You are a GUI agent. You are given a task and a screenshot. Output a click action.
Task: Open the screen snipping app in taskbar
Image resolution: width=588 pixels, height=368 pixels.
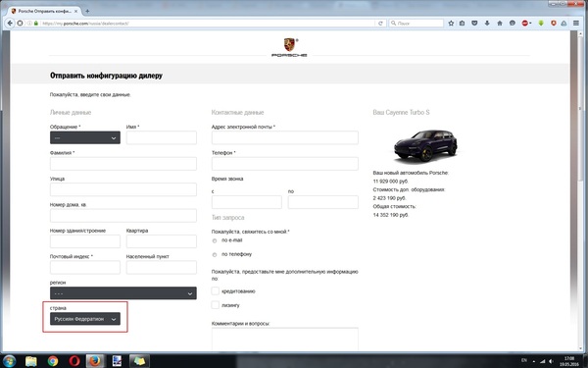(x=117, y=361)
